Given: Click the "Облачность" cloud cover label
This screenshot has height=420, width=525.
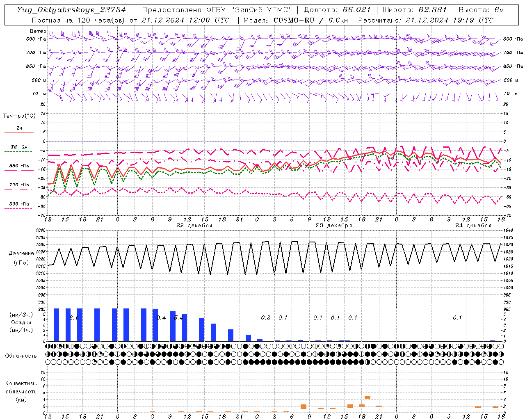Looking at the screenshot, I should (x=21, y=356).
